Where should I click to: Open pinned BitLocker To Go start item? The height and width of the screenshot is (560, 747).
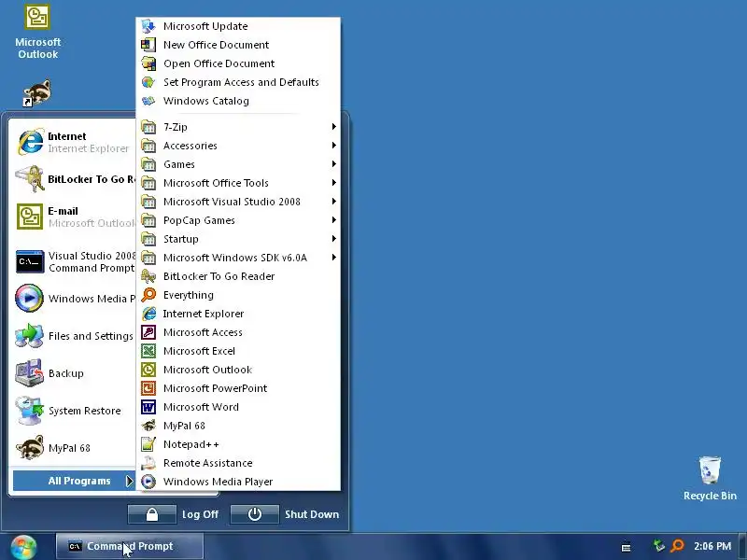pyautogui.click(x=74, y=179)
